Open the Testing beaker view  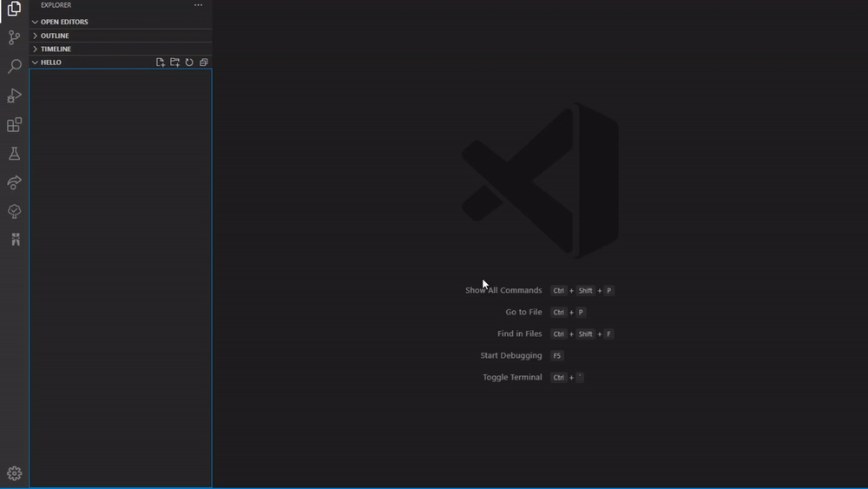point(15,154)
